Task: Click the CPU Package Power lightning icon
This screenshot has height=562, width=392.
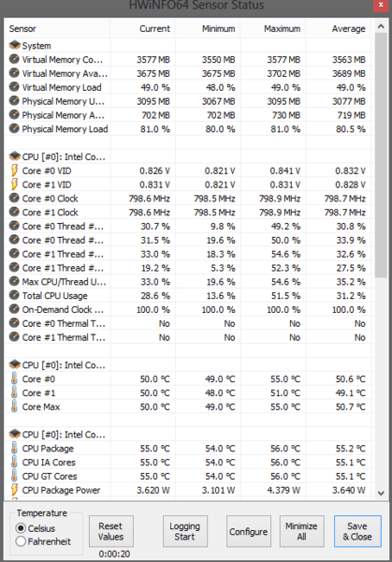Action: (14, 490)
